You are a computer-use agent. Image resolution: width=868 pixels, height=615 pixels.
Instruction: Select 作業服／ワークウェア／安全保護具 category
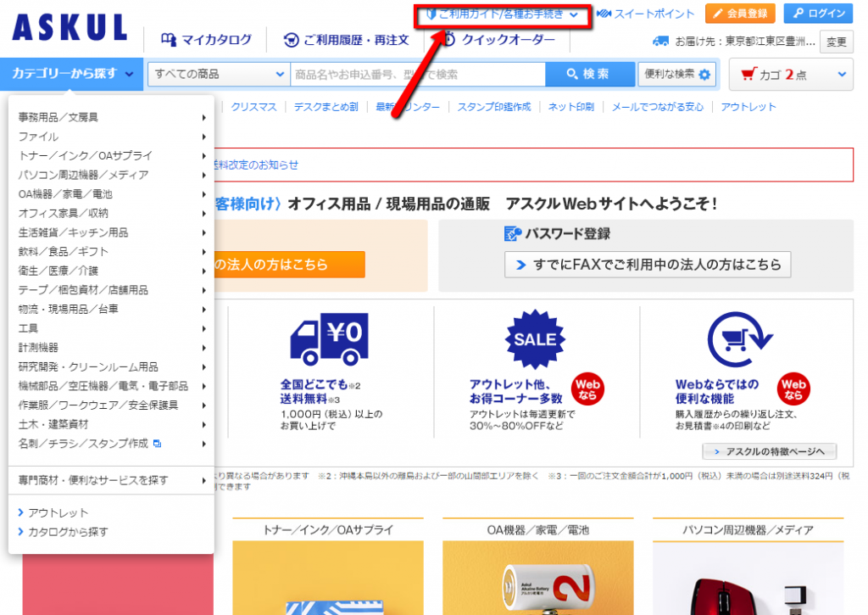(x=98, y=405)
